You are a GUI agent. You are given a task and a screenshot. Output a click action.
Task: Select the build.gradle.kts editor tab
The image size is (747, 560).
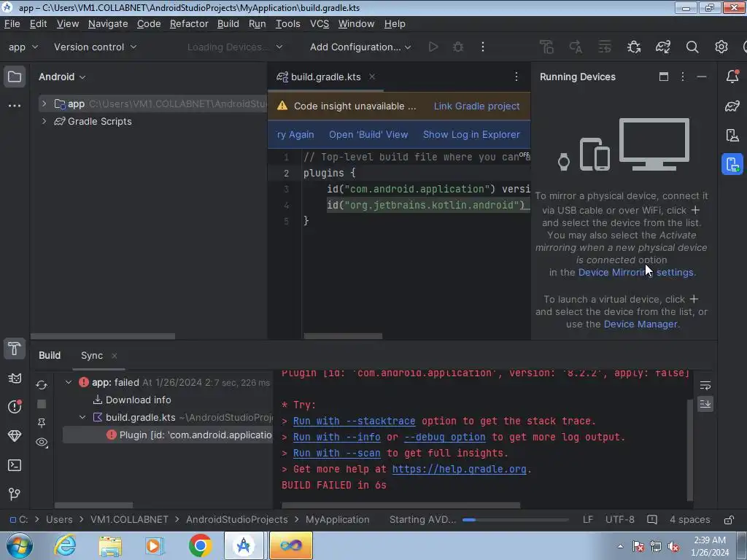[326, 77]
